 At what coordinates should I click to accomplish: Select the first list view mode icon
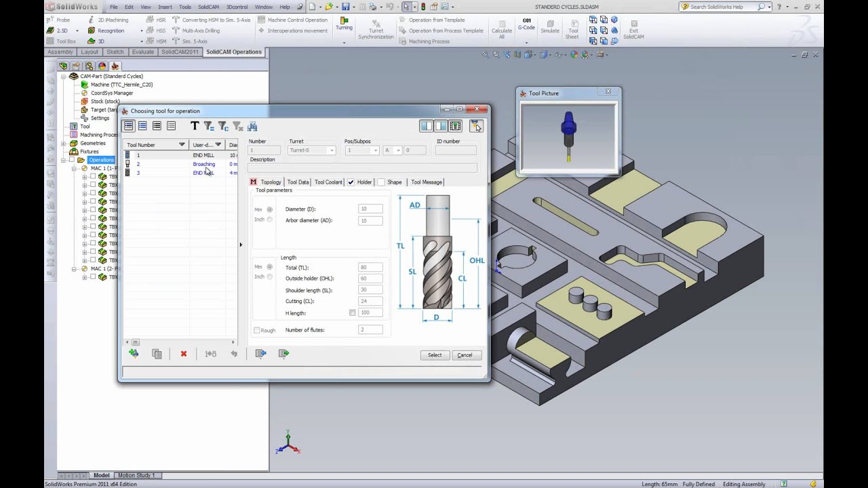(128, 126)
